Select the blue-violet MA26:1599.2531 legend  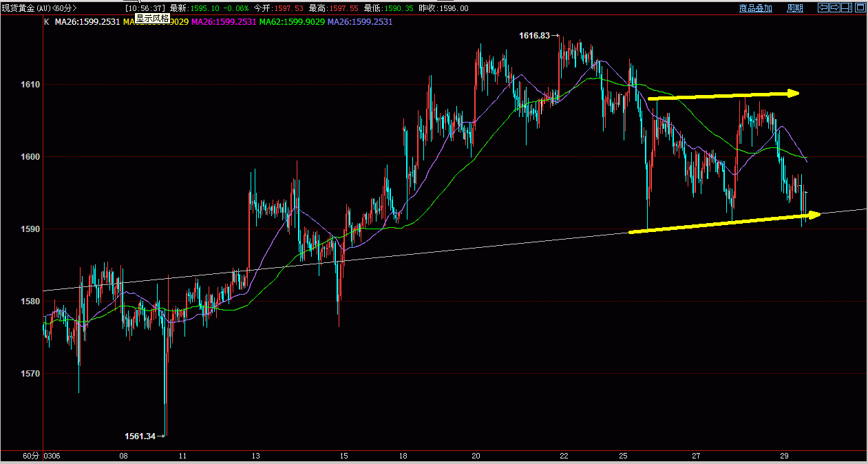(x=361, y=22)
